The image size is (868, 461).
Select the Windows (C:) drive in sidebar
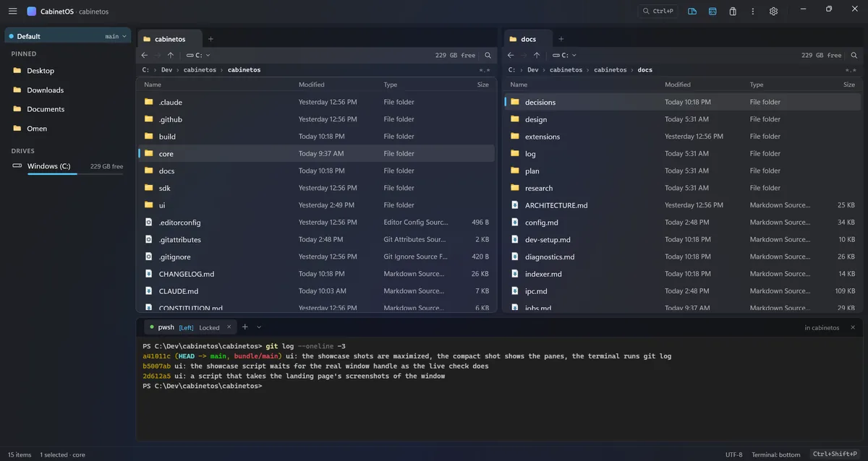click(x=68, y=166)
